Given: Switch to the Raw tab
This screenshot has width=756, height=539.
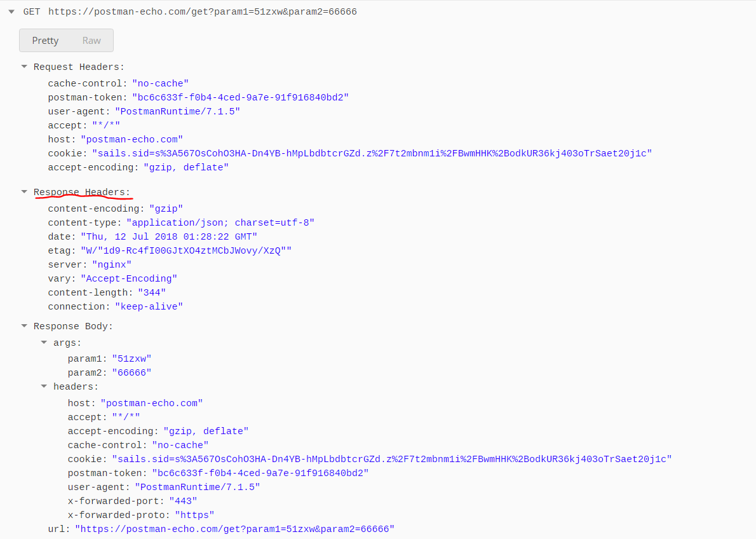Looking at the screenshot, I should [x=91, y=40].
